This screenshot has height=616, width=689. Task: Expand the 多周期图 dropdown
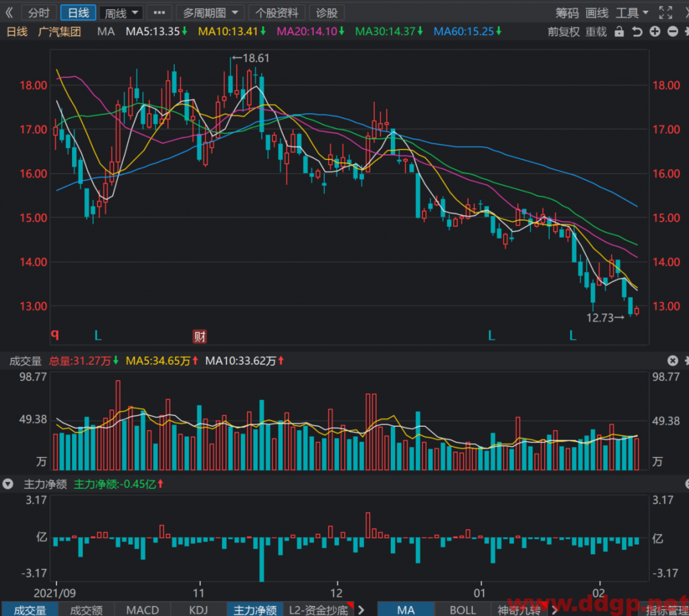point(211,13)
